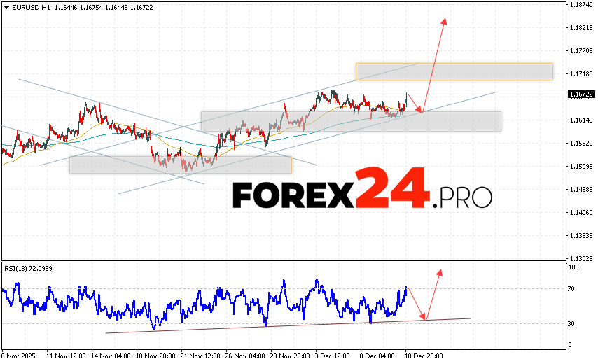This screenshot has height=364, width=598.
Task: Click the RSI red upward arrowhead
Action: (x=439, y=272)
